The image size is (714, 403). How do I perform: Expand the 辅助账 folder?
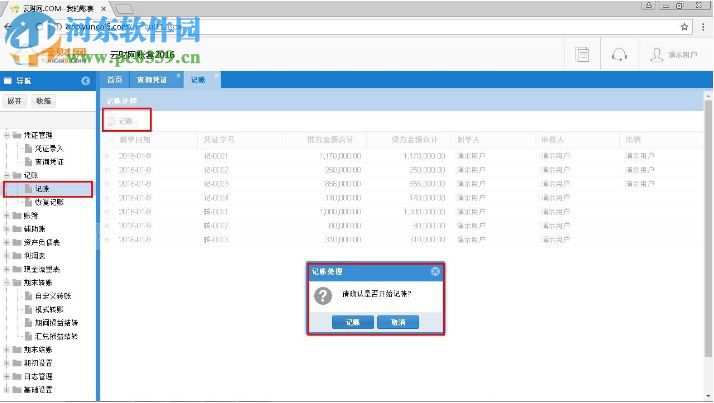click(x=7, y=229)
